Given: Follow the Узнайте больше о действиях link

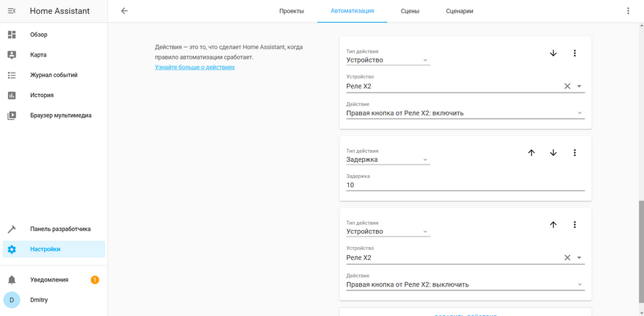Looking at the screenshot, I should pos(195,67).
